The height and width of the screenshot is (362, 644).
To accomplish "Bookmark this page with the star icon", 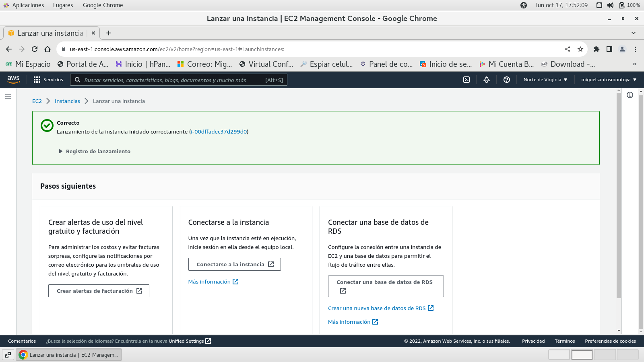I will tap(580, 49).
